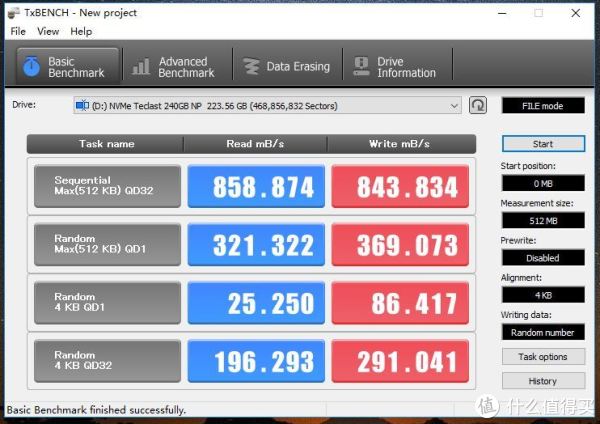Click the bar chart icon on Advanced Benchmark
This screenshot has width=600, height=424.
141,67
